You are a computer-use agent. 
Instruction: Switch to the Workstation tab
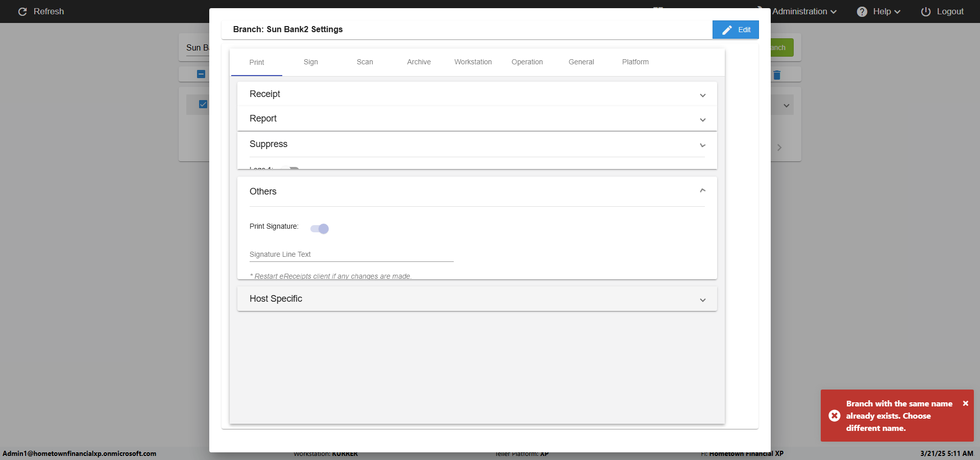pyautogui.click(x=473, y=62)
